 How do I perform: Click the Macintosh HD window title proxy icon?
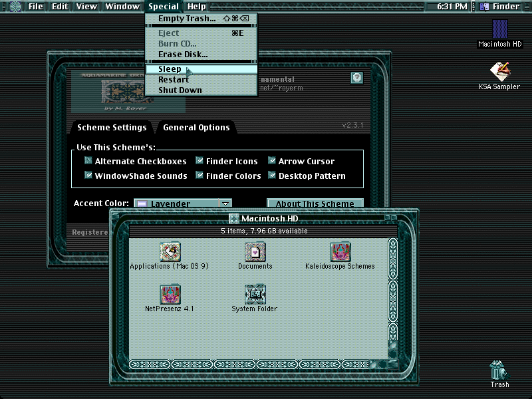coord(234,219)
